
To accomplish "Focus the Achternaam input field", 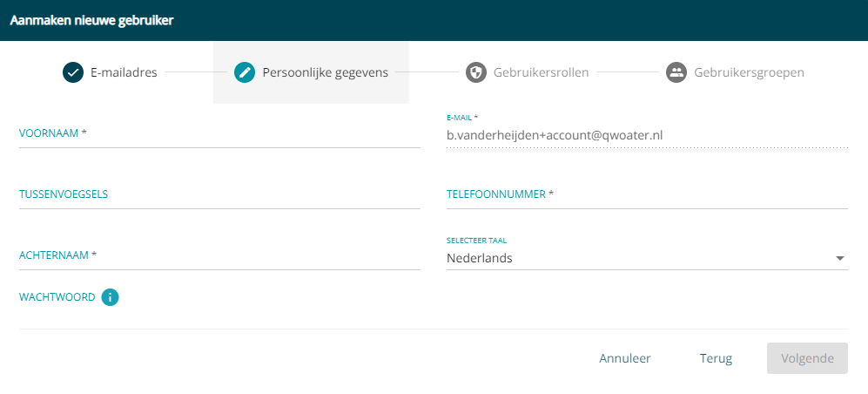I will tap(219, 256).
